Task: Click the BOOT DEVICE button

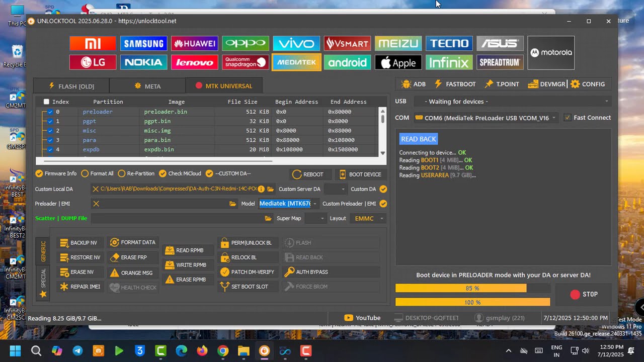Action: coord(360,174)
